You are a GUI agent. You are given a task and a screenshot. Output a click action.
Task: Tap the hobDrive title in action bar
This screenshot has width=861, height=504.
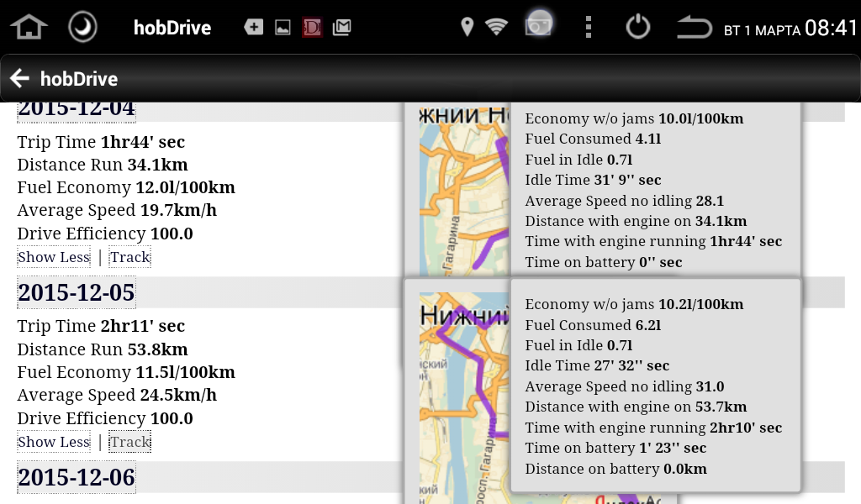(x=79, y=79)
